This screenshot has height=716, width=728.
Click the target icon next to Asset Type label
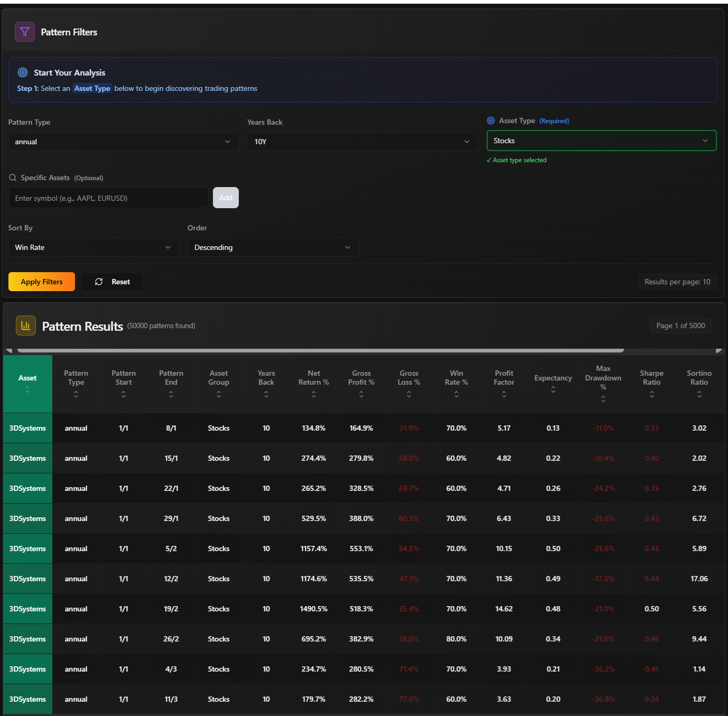491,120
